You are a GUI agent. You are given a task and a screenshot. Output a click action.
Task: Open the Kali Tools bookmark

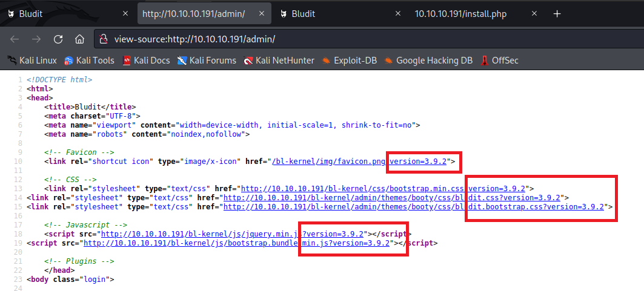[90, 60]
